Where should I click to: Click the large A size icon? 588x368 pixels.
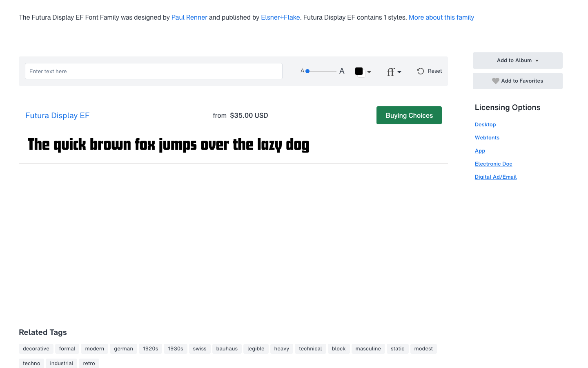(x=342, y=71)
